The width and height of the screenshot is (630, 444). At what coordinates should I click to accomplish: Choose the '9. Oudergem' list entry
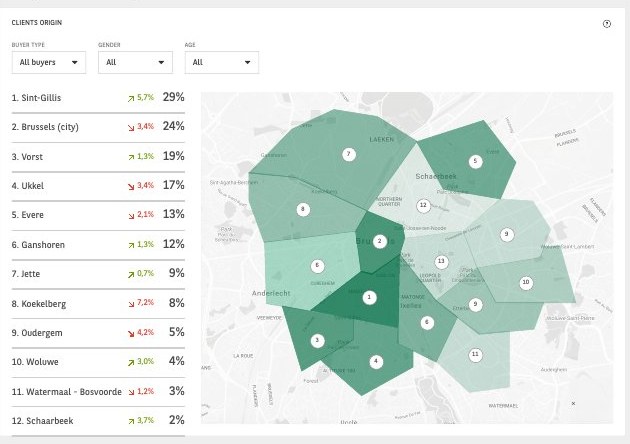tap(37, 333)
